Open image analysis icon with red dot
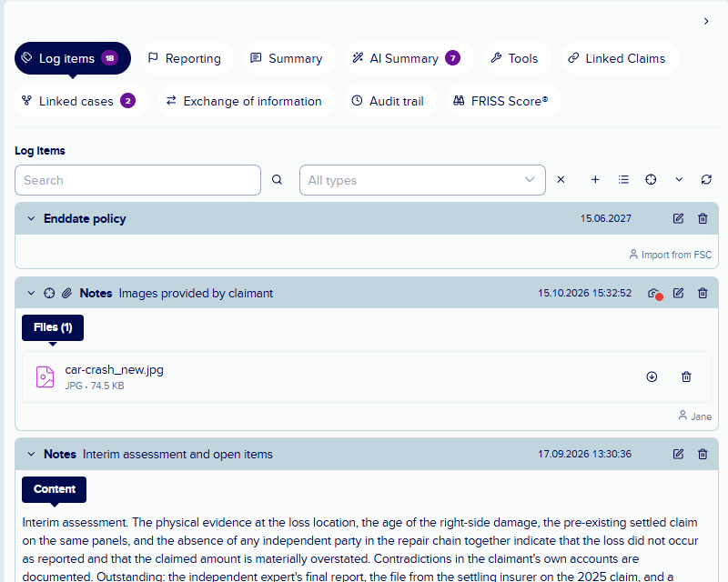 (654, 294)
